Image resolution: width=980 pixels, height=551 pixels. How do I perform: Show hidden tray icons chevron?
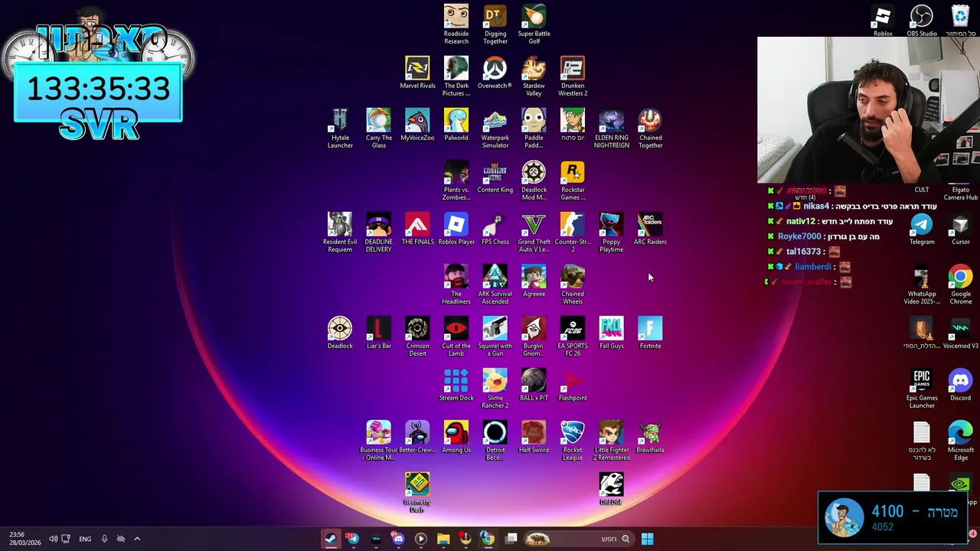[x=137, y=539]
